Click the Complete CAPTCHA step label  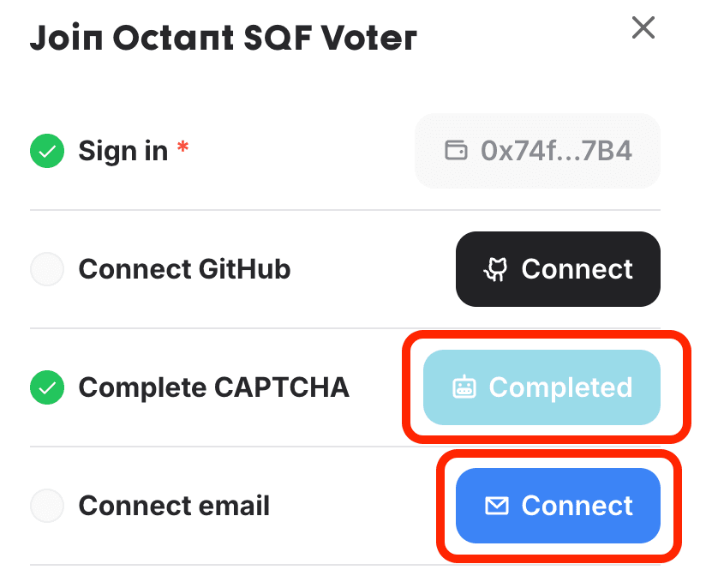point(214,387)
